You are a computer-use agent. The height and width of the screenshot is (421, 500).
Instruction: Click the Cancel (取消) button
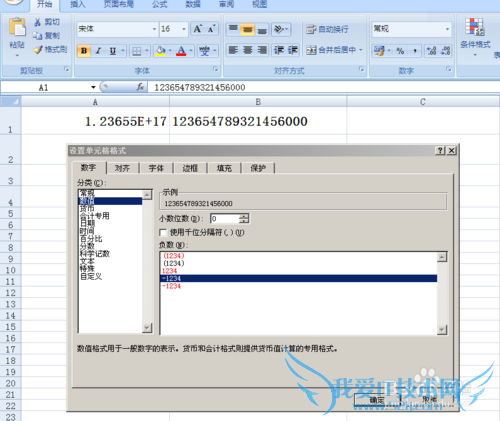tap(429, 399)
